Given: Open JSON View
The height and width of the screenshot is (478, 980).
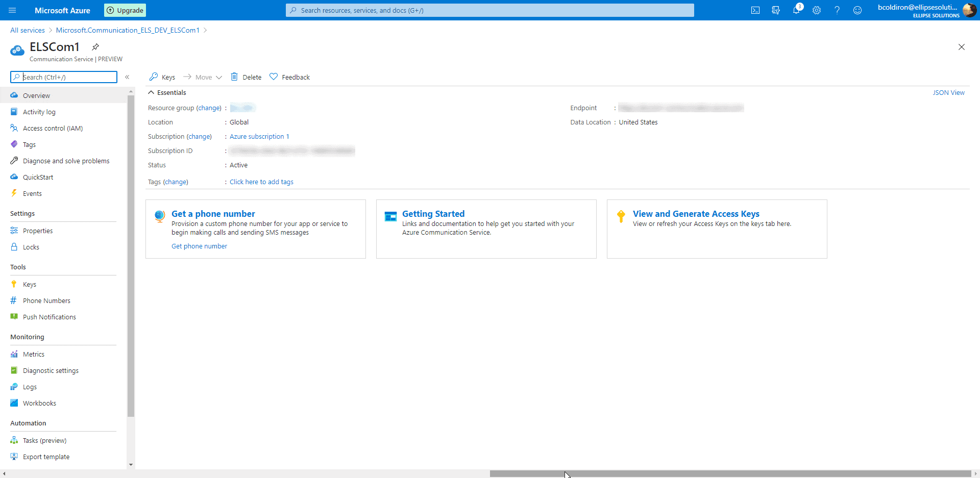Looking at the screenshot, I should [948, 92].
